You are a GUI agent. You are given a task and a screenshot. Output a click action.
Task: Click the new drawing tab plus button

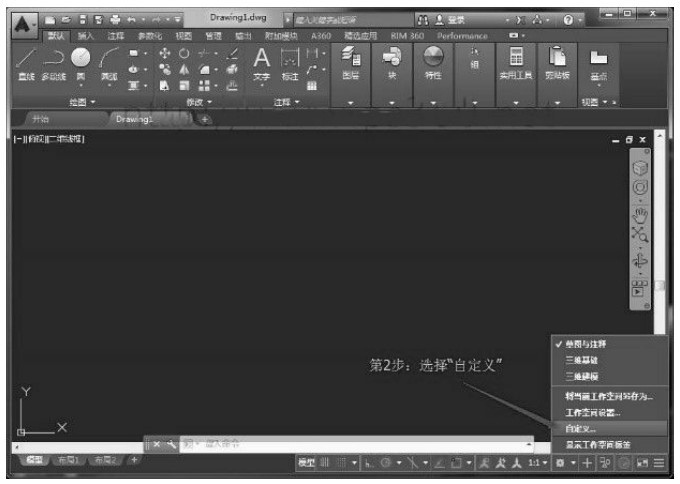coord(206,119)
